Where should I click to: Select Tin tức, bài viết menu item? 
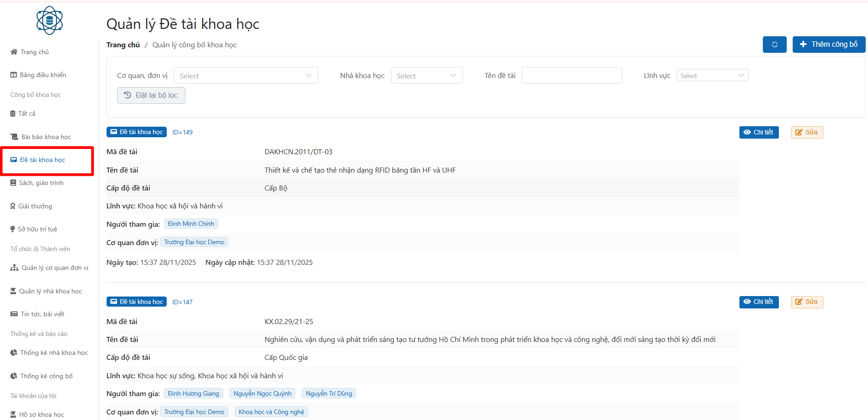click(x=42, y=314)
